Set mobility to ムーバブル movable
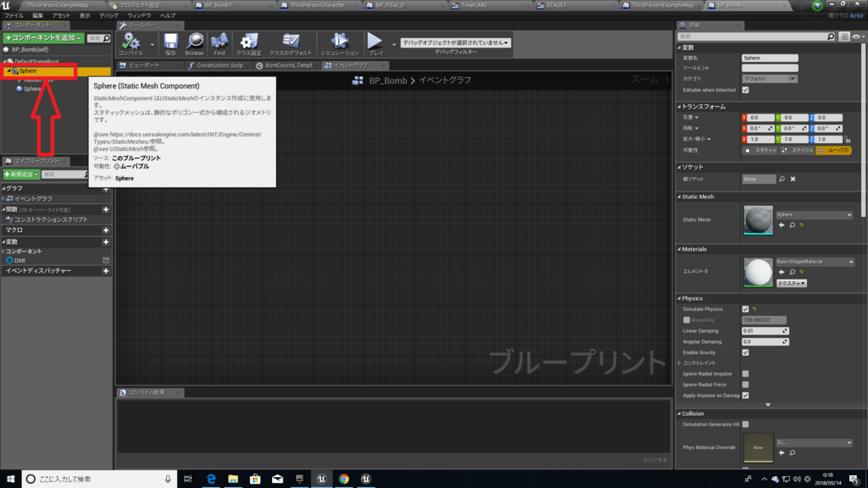The height and width of the screenshot is (488, 868). [x=834, y=151]
